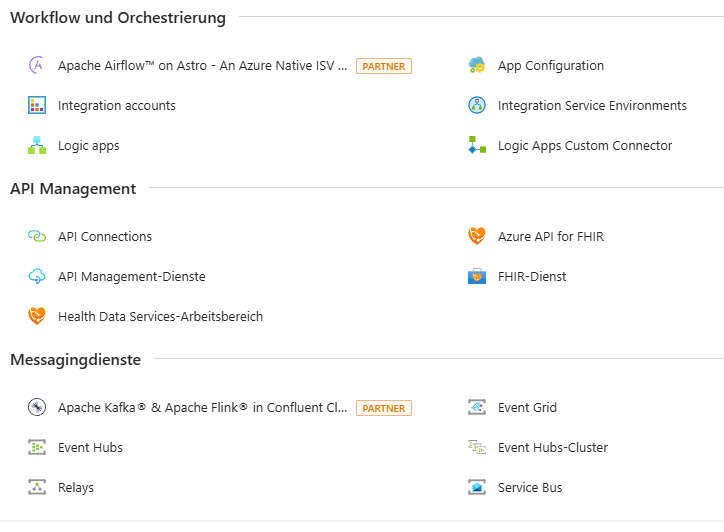The width and height of the screenshot is (724, 532).
Task: Click the API Connections icon
Action: (x=37, y=237)
